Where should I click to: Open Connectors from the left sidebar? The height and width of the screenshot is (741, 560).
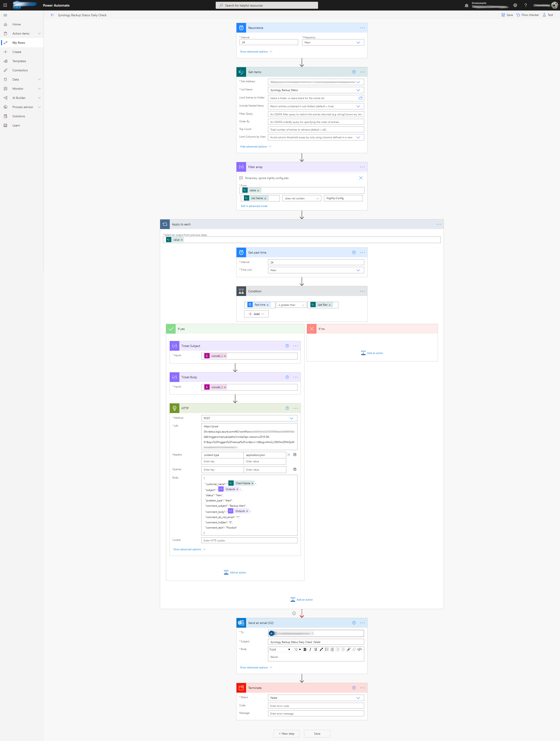pos(20,70)
